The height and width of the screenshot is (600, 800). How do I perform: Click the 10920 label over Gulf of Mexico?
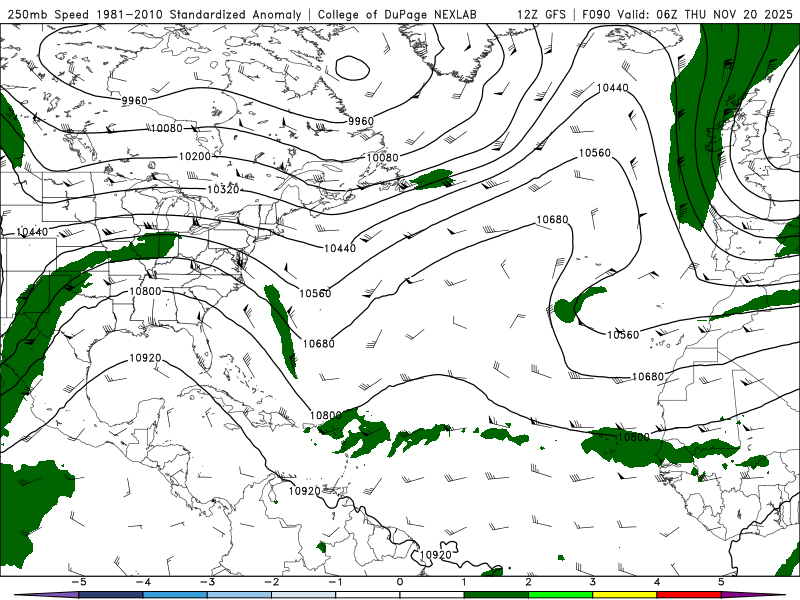click(145, 358)
